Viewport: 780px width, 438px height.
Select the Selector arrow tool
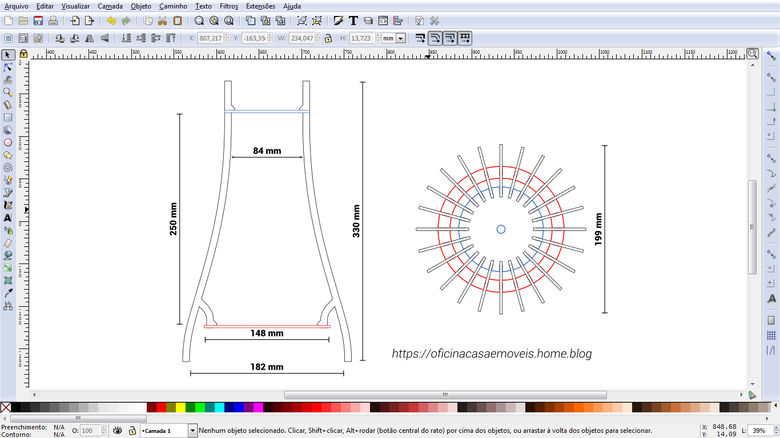pyautogui.click(x=8, y=55)
